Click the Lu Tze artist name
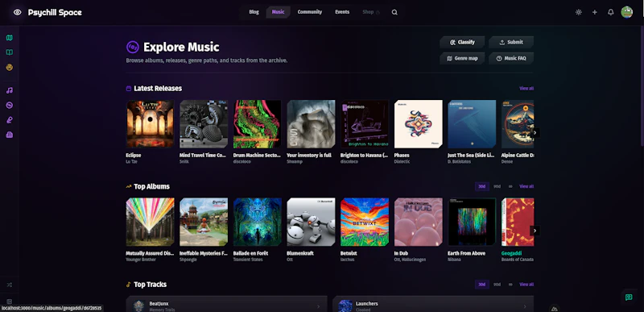Viewport: 644px width, 312px height. 131,161
